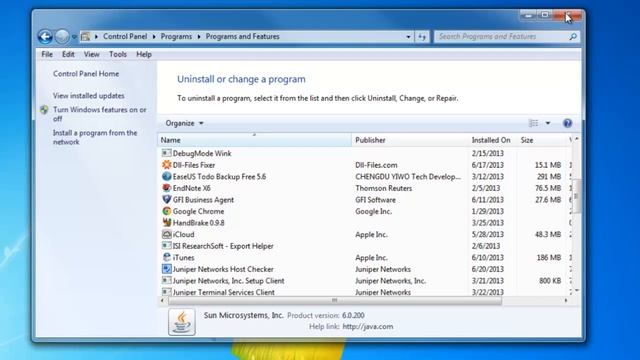Click the vertical scrollbar down arrow

pyautogui.click(x=576, y=290)
